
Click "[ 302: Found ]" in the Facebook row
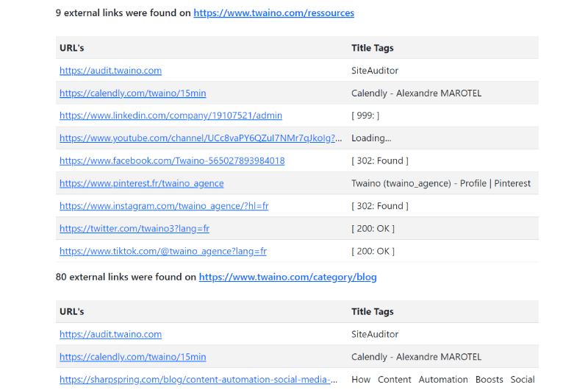point(380,160)
